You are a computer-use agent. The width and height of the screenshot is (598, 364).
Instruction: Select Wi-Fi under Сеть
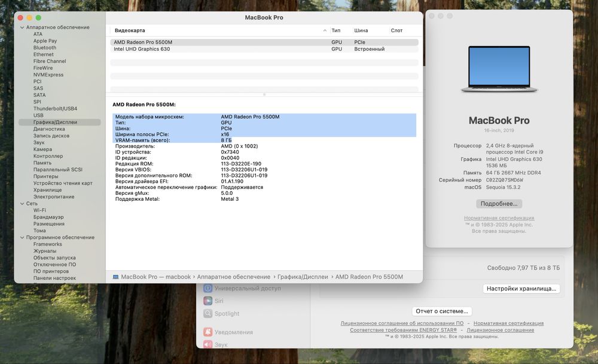tap(39, 210)
